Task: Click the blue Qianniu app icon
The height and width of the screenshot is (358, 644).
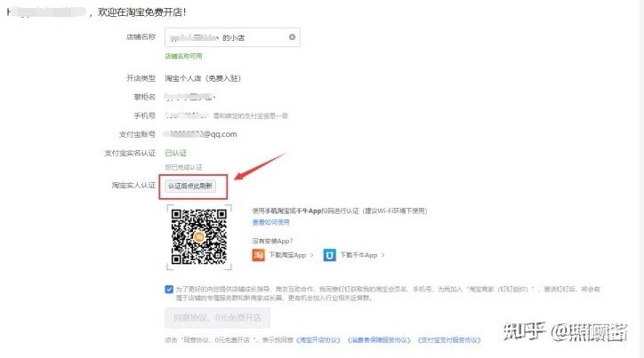Action: tap(329, 255)
